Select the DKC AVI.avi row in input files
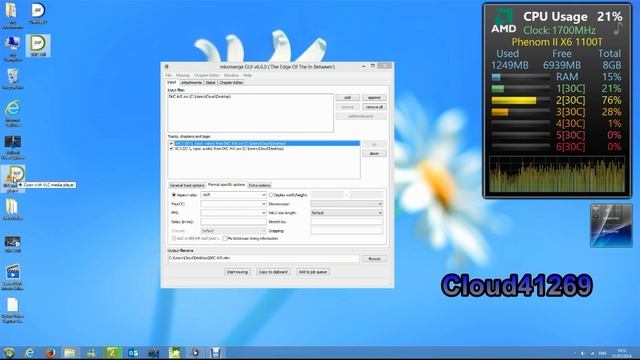Viewport: 640px width, 360px height. pyautogui.click(x=250, y=97)
